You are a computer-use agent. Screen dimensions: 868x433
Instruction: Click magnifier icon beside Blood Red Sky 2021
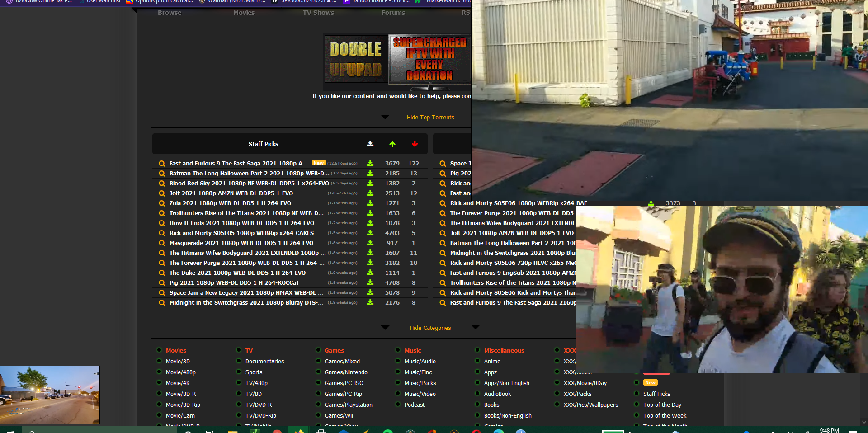(x=162, y=184)
